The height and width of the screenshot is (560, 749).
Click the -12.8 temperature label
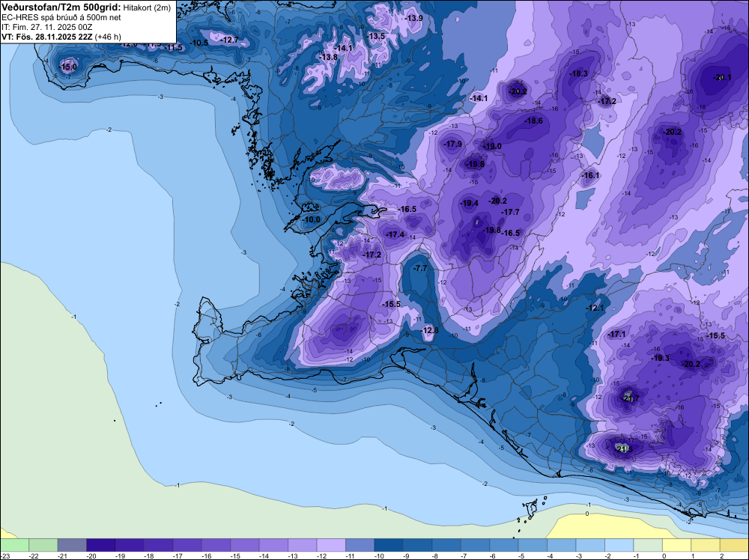(x=429, y=330)
